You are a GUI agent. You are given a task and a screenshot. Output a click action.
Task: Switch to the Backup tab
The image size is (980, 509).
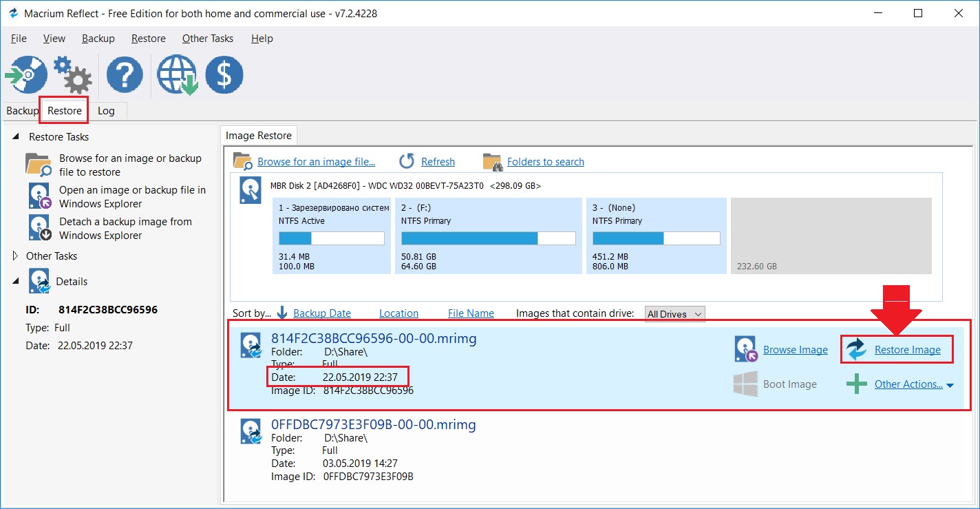23,111
